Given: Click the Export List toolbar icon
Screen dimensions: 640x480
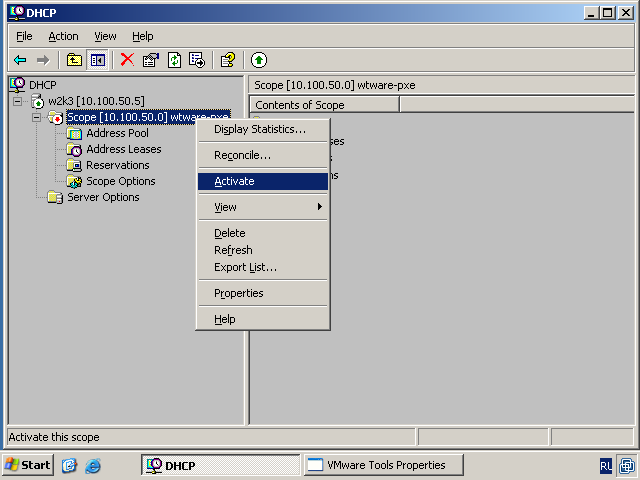Looking at the screenshot, I should pos(197,60).
